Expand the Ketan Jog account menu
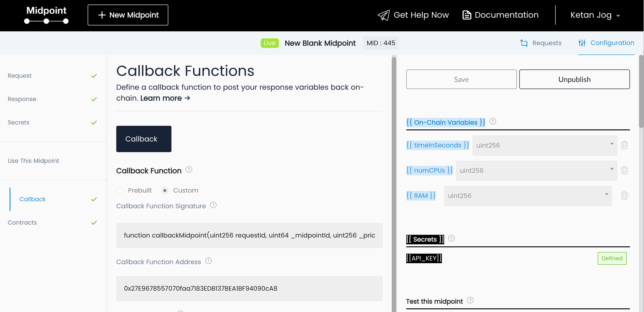644x312 pixels. click(x=595, y=15)
